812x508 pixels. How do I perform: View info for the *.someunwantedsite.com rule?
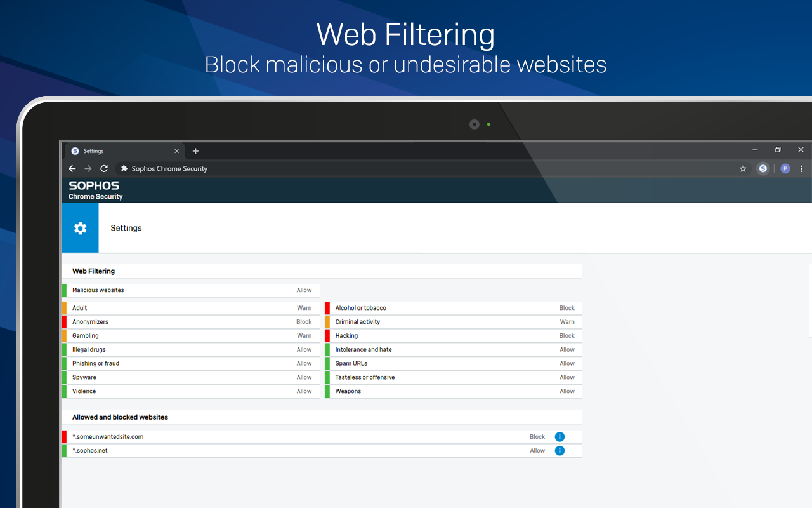pos(560,436)
